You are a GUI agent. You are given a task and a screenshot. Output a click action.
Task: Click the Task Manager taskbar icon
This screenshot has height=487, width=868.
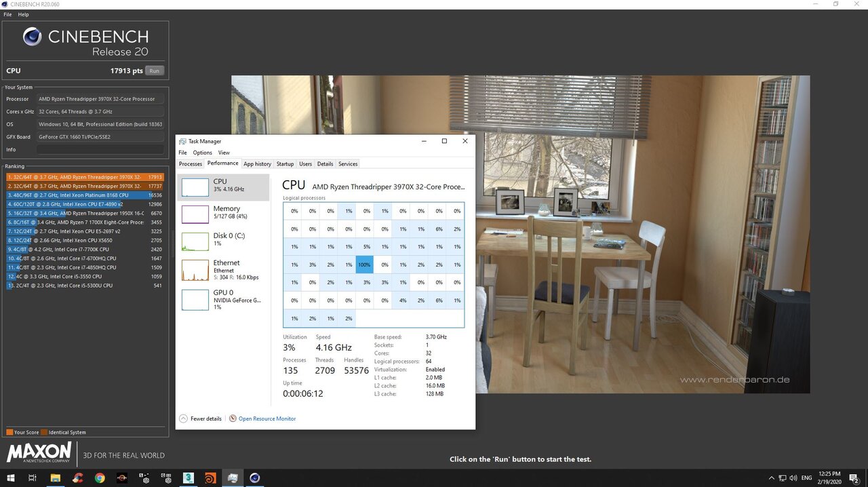coord(233,478)
